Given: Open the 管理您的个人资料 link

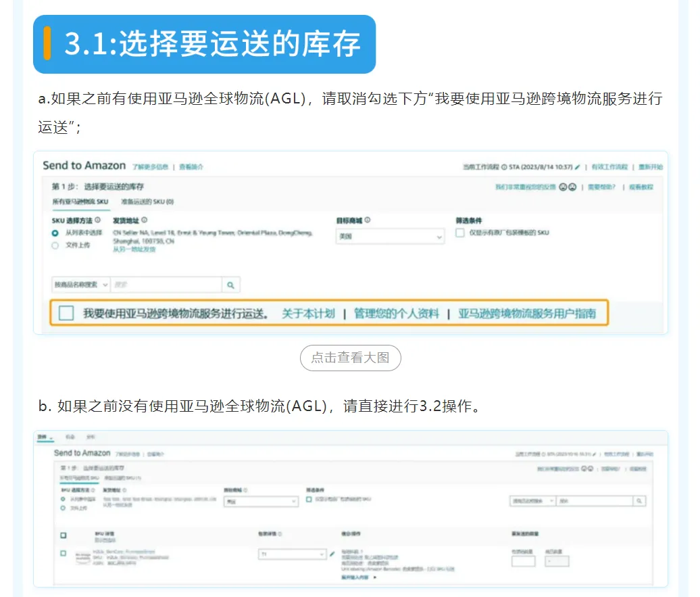Looking at the screenshot, I should pyautogui.click(x=397, y=314).
